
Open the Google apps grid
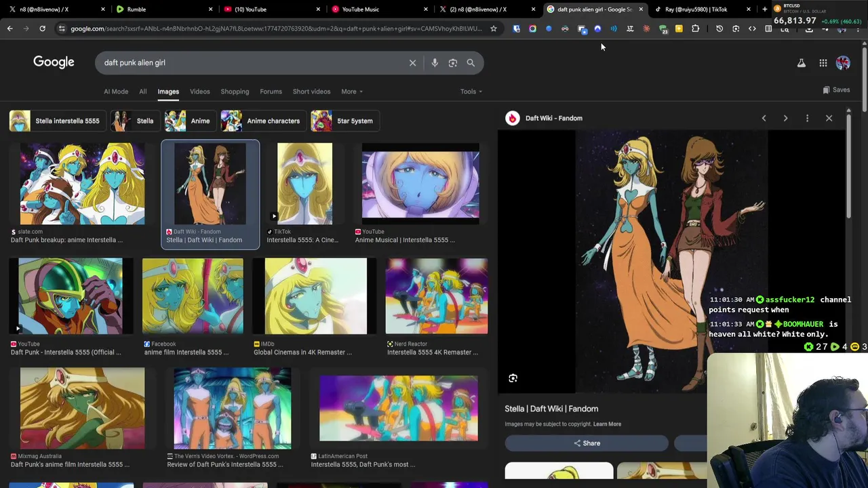[x=823, y=62]
